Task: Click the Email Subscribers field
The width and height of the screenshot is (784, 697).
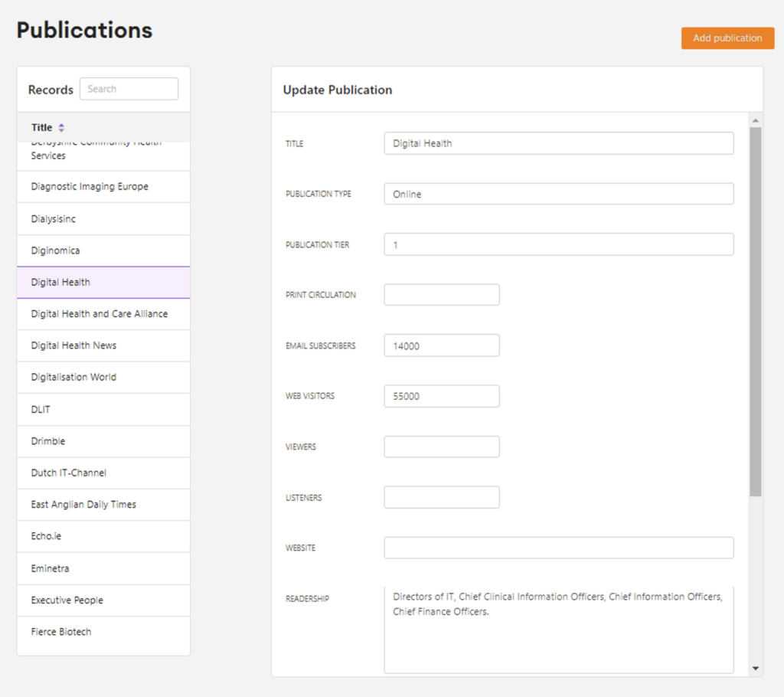Action: pyautogui.click(x=442, y=345)
